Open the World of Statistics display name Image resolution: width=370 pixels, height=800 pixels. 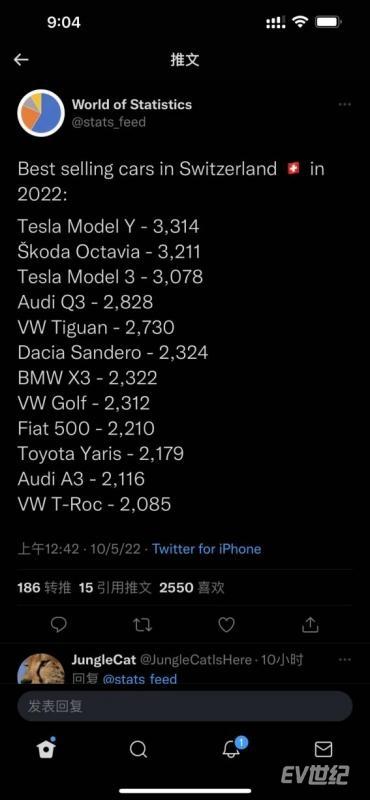132,105
